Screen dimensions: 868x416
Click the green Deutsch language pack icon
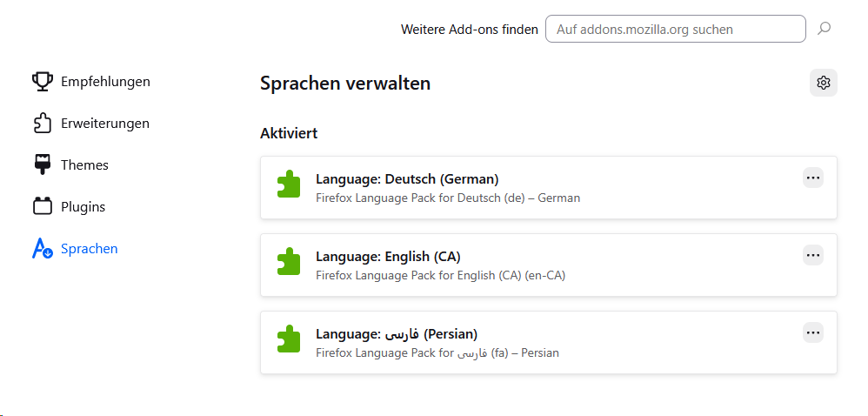[x=288, y=184]
